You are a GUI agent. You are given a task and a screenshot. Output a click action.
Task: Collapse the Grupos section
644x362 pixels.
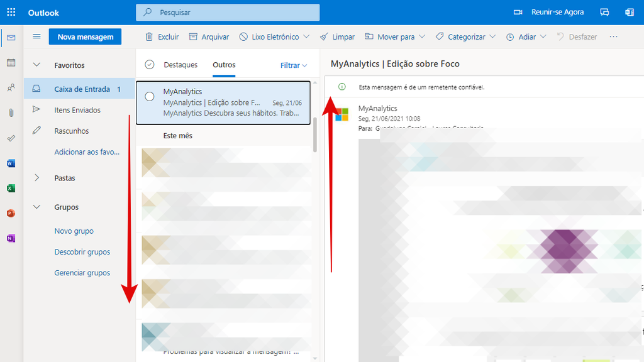pos(36,207)
